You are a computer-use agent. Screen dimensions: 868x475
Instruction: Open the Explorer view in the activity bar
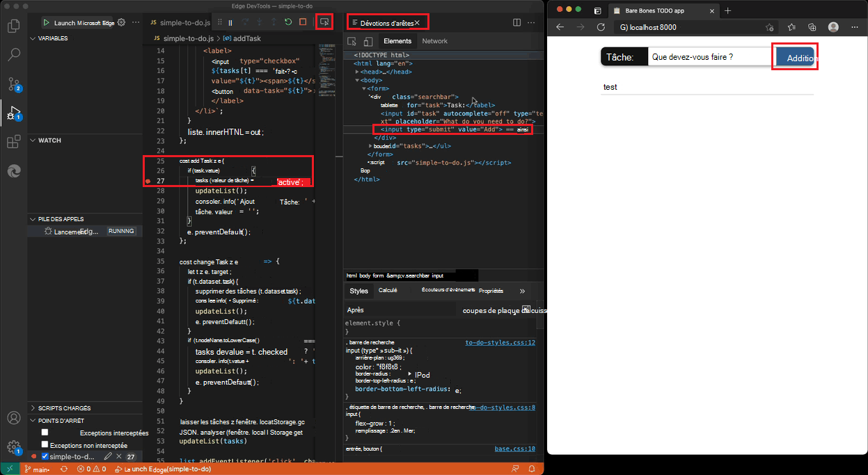(x=13, y=26)
